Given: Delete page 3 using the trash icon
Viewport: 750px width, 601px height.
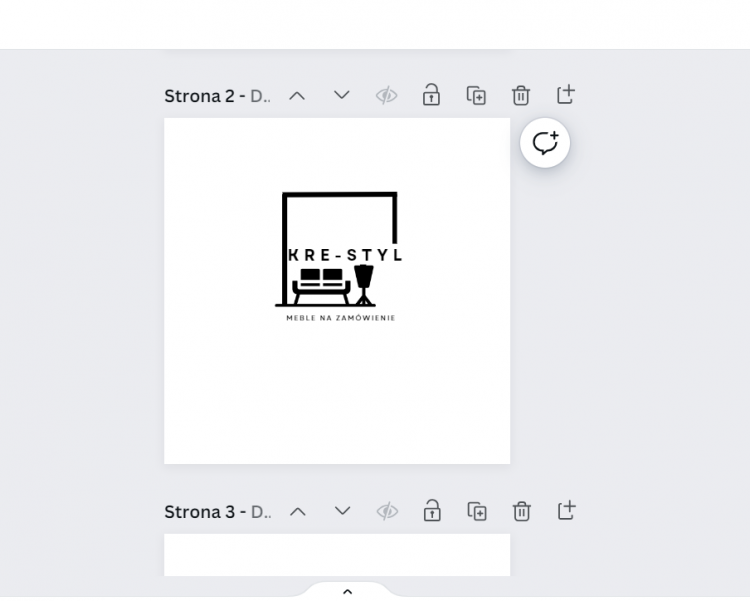Looking at the screenshot, I should point(522,511).
